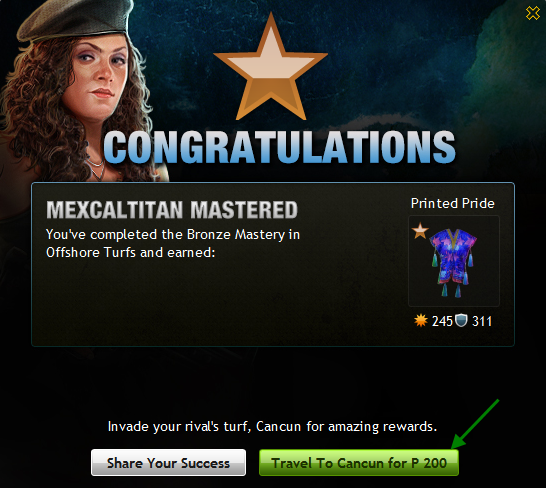This screenshot has width=546, height=488.
Task: Click the Bronze Mastery description text
Action: [173, 243]
